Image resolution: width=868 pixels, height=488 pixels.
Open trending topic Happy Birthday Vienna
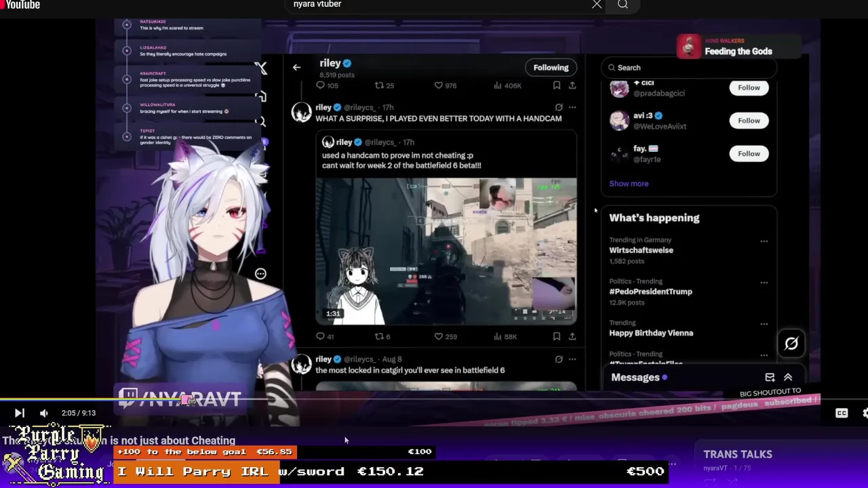click(651, 333)
